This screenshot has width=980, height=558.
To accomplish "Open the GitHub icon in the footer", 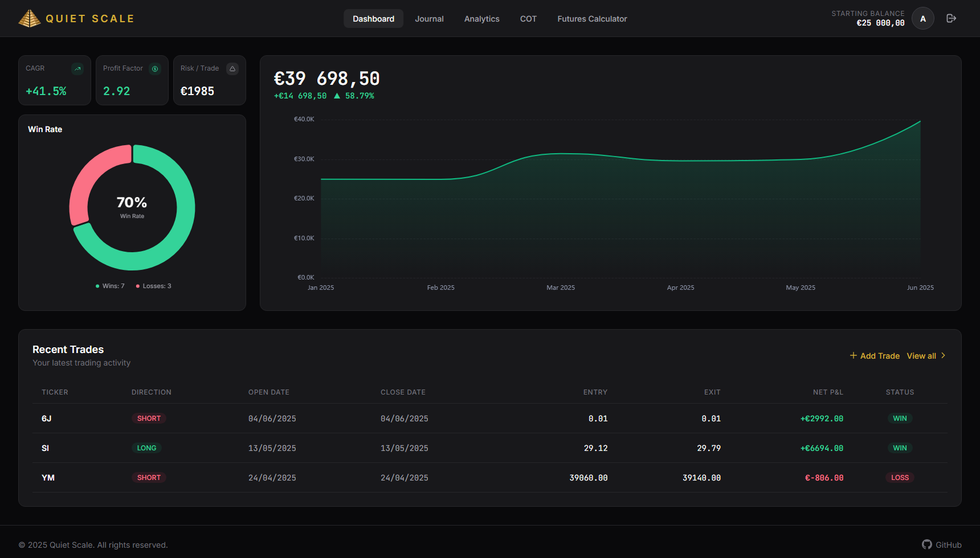I will (928, 544).
